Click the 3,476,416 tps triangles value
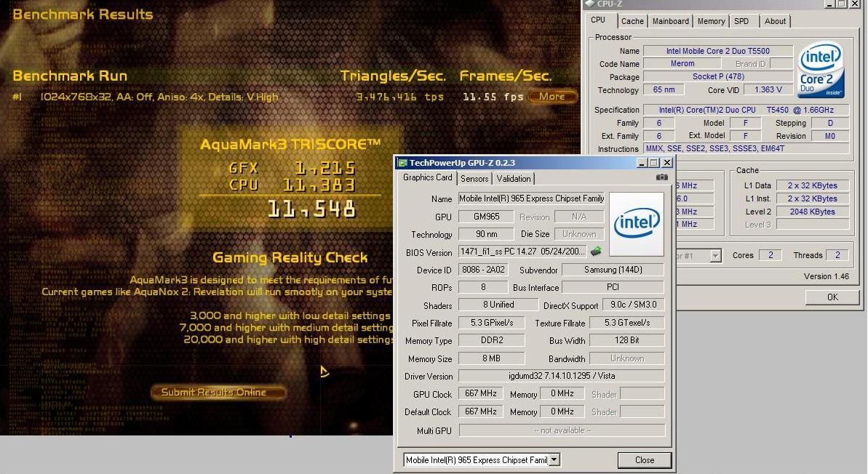This screenshot has height=474, width=868. 399,97
